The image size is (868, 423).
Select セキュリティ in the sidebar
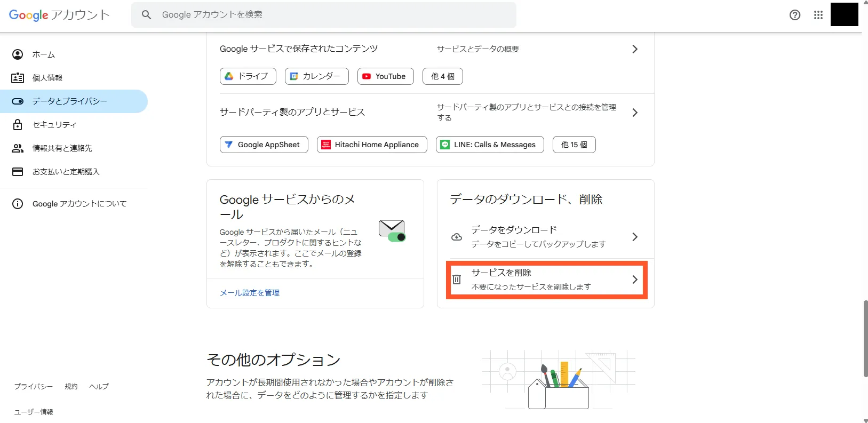click(54, 125)
